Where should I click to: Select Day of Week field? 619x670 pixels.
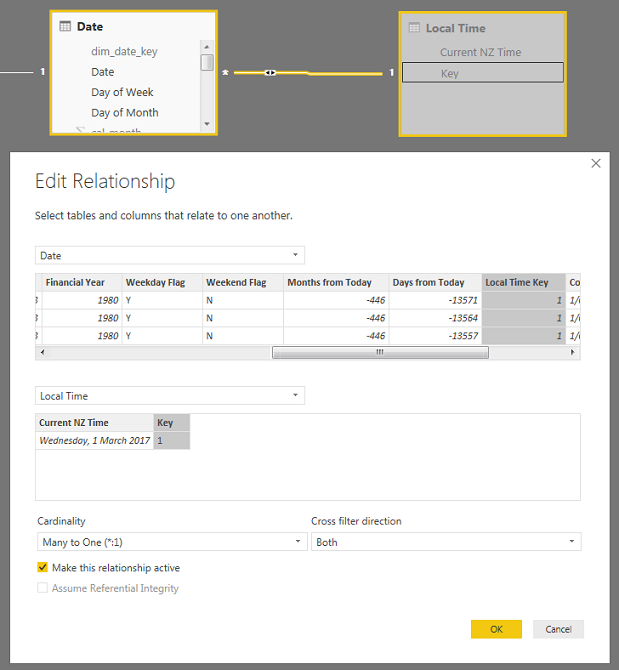[122, 92]
